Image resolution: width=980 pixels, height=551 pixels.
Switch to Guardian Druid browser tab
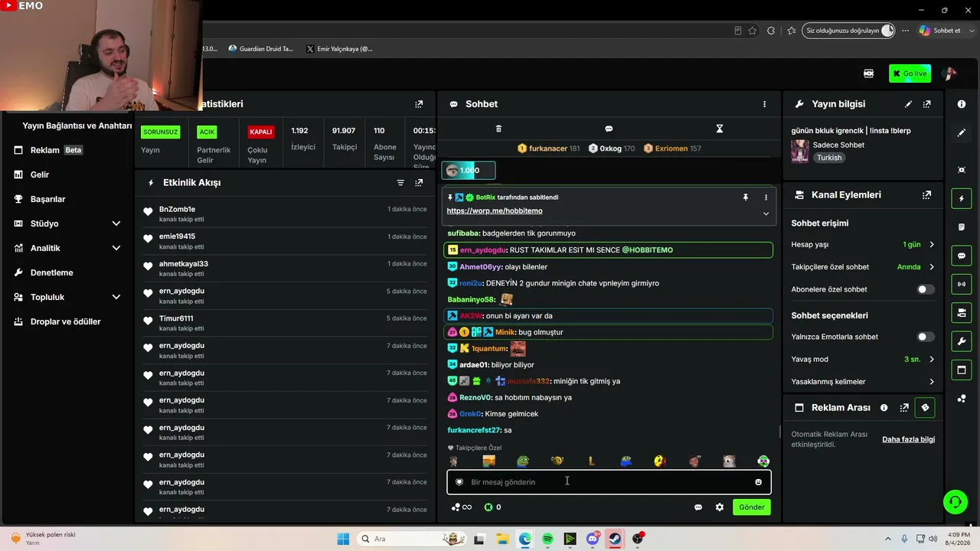[x=260, y=48]
